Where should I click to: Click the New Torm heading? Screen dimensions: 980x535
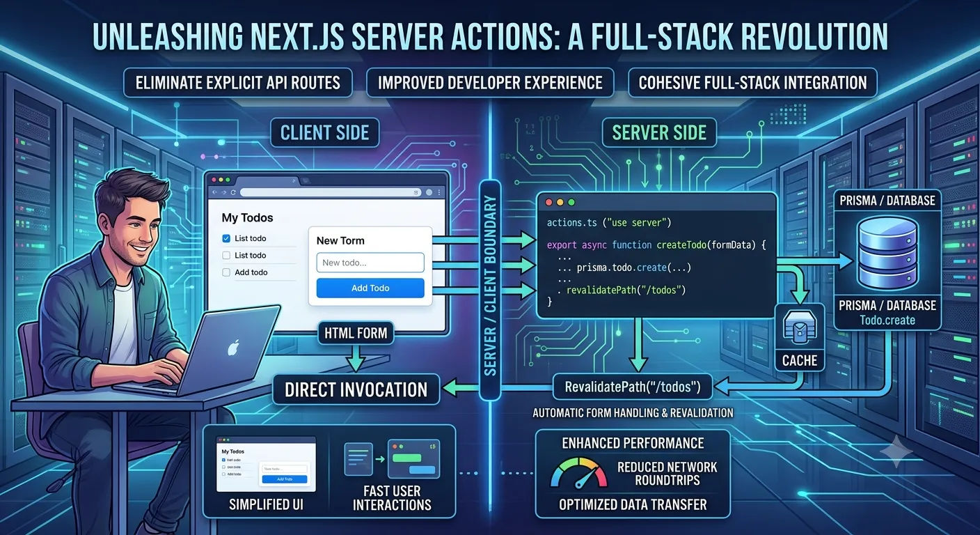[340, 240]
